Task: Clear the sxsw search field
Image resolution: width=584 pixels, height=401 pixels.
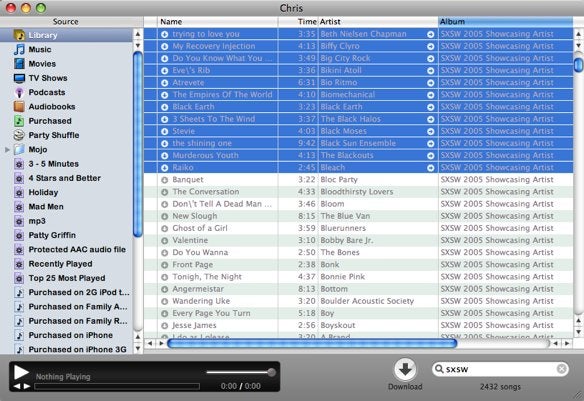Action: point(562,369)
